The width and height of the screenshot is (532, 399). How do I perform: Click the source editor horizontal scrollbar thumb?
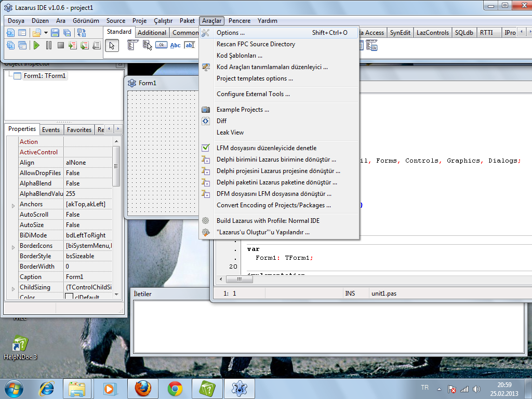(x=239, y=279)
